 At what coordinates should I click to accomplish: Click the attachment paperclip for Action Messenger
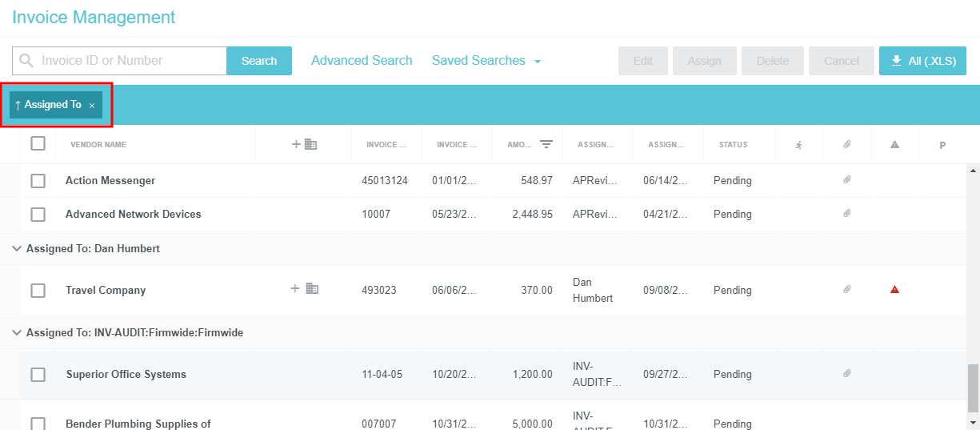(x=846, y=180)
